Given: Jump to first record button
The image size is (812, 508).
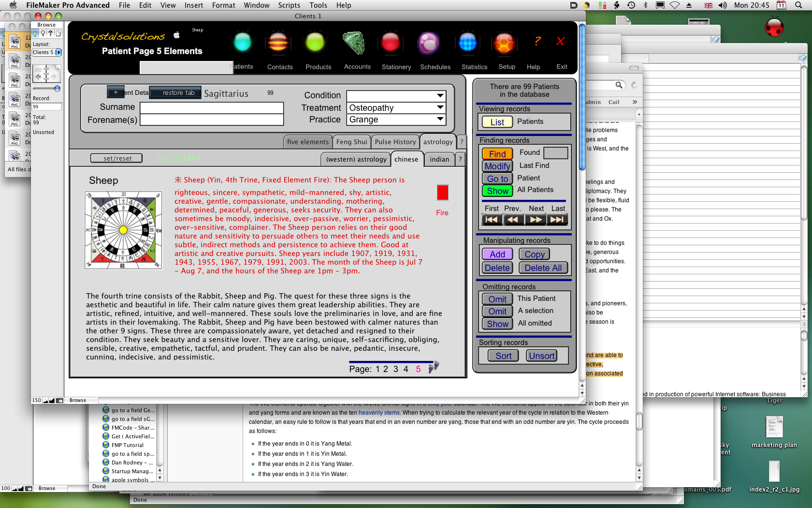Looking at the screenshot, I should click(x=492, y=220).
